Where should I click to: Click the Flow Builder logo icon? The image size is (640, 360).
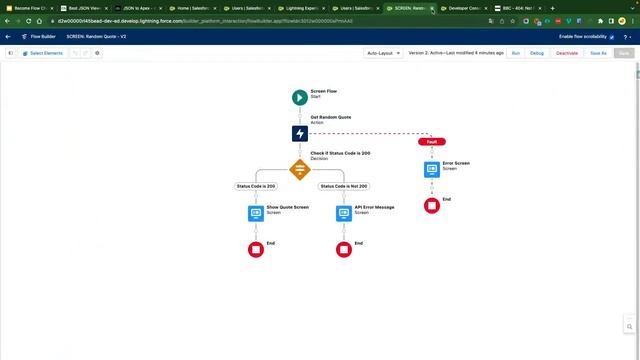24,37
